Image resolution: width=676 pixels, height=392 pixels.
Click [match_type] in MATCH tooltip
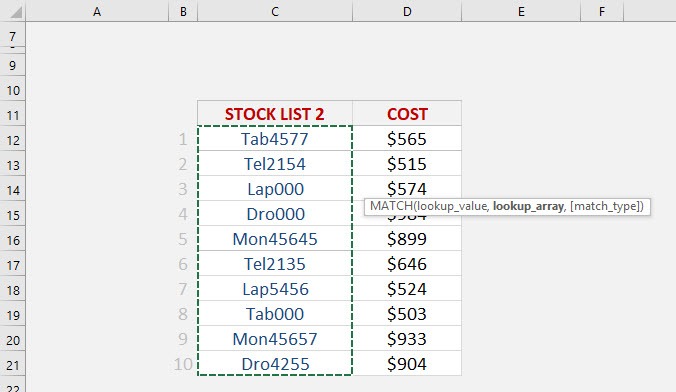[x=605, y=207]
